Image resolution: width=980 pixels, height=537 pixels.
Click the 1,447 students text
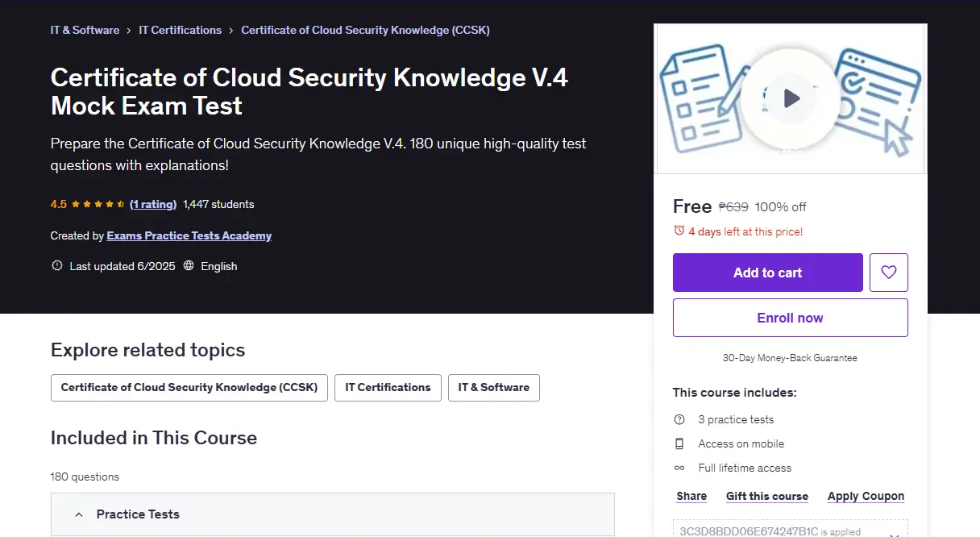[218, 204]
